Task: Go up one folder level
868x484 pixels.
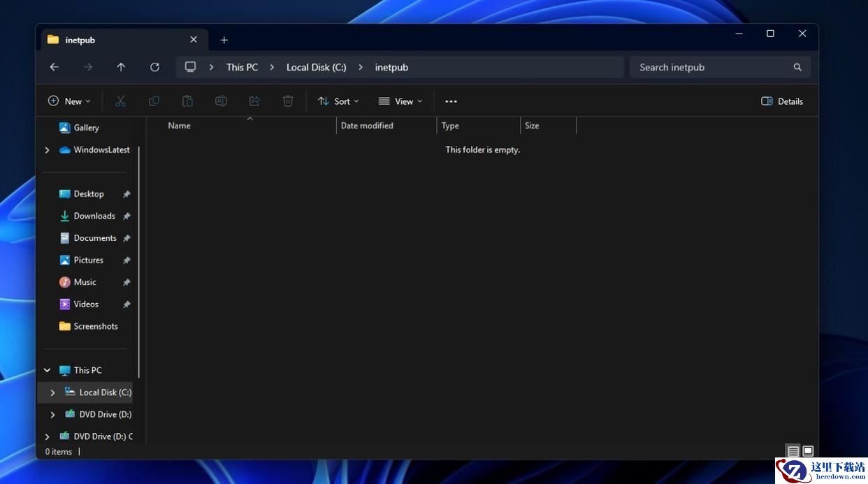Action: tap(121, 67)
